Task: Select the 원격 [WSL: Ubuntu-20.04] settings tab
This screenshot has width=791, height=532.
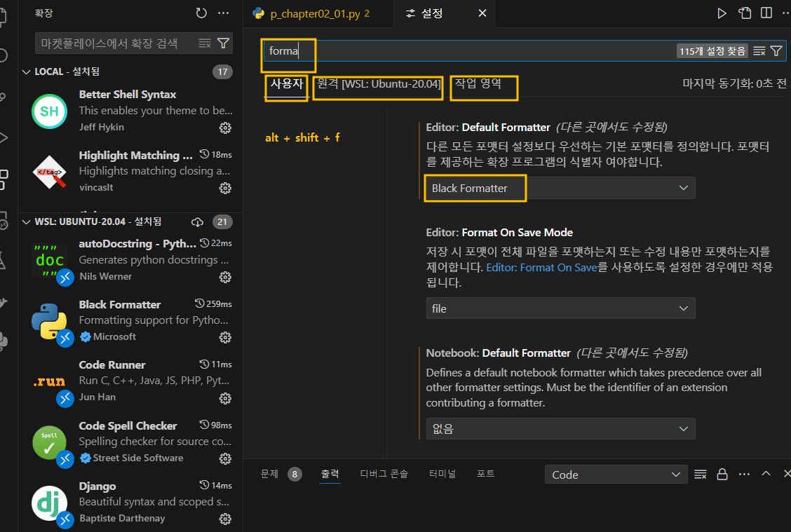Action: 379,83
